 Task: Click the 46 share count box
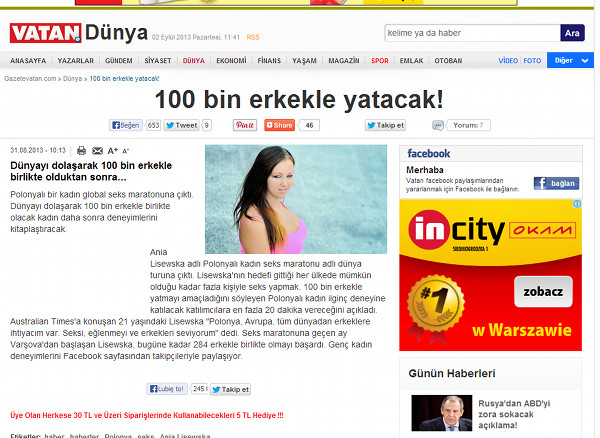(309, 125)
